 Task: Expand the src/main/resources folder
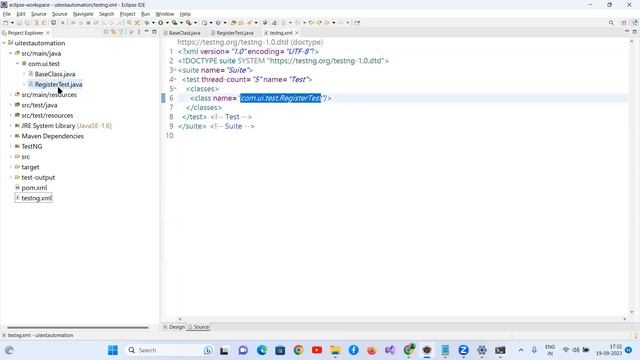pyautogui.click(x=11, y=95)
